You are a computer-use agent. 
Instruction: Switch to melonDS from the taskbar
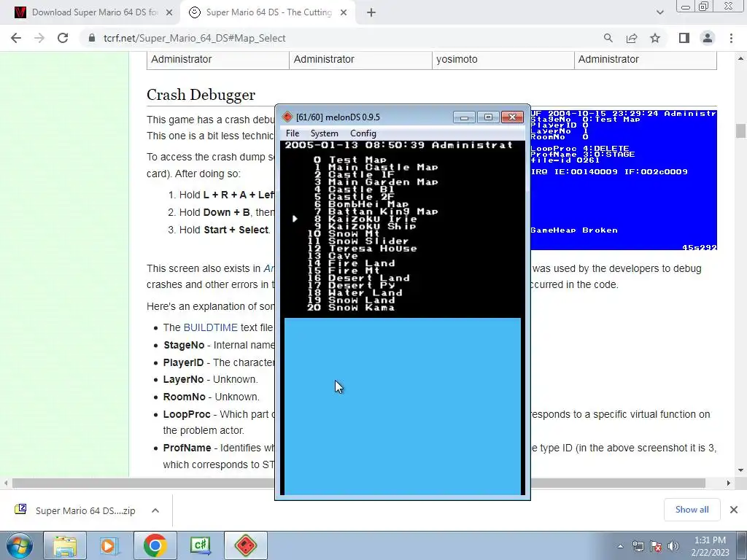(246, 545)
